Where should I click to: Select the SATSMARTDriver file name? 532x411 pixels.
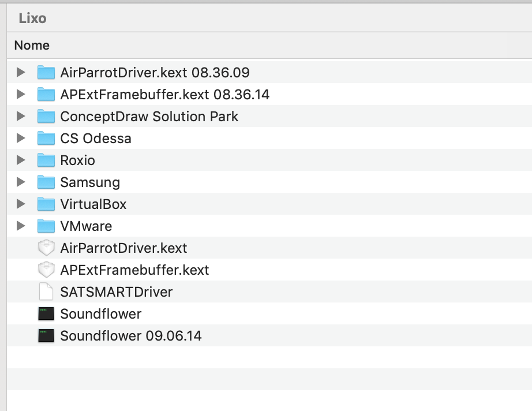coord(117,292)
